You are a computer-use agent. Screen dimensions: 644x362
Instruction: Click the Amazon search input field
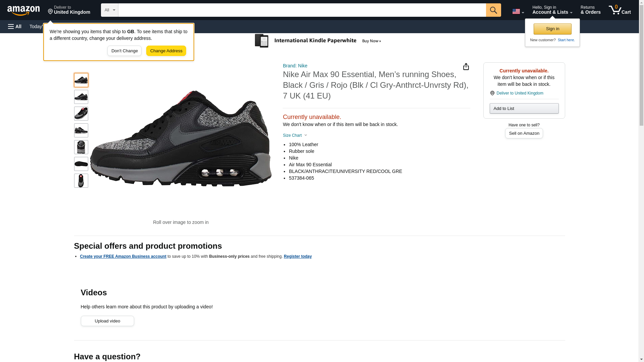pyautogui.click(x=302, y=10)
